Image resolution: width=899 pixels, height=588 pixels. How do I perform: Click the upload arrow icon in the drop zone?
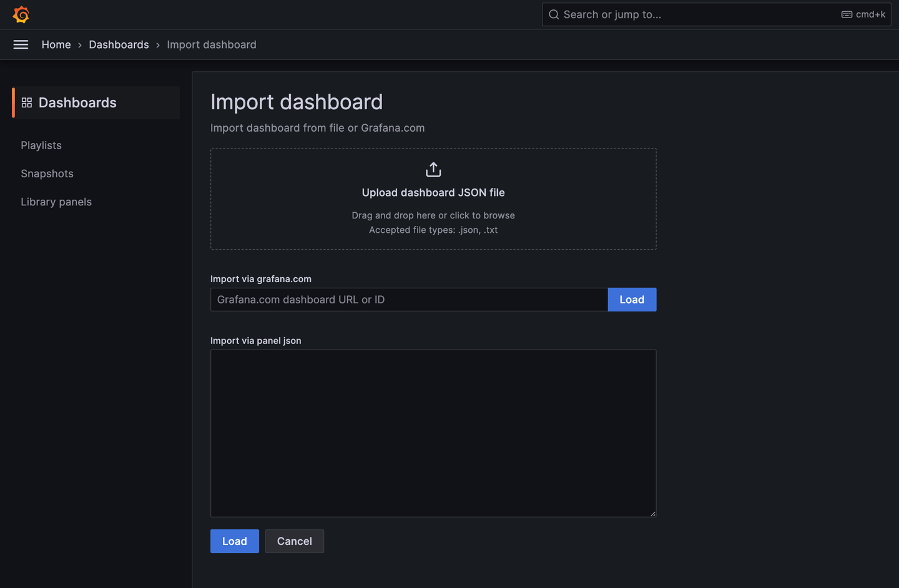[433, 169]
